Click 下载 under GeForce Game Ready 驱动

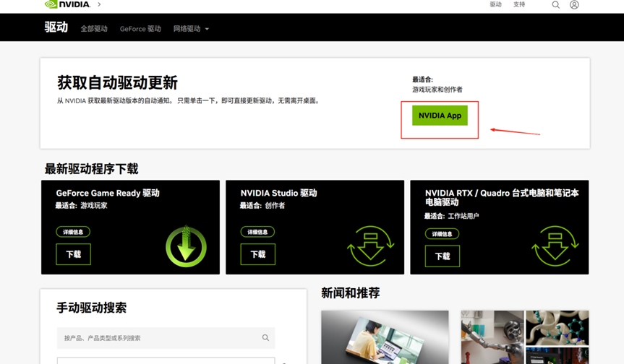click(x=73, y=254)
